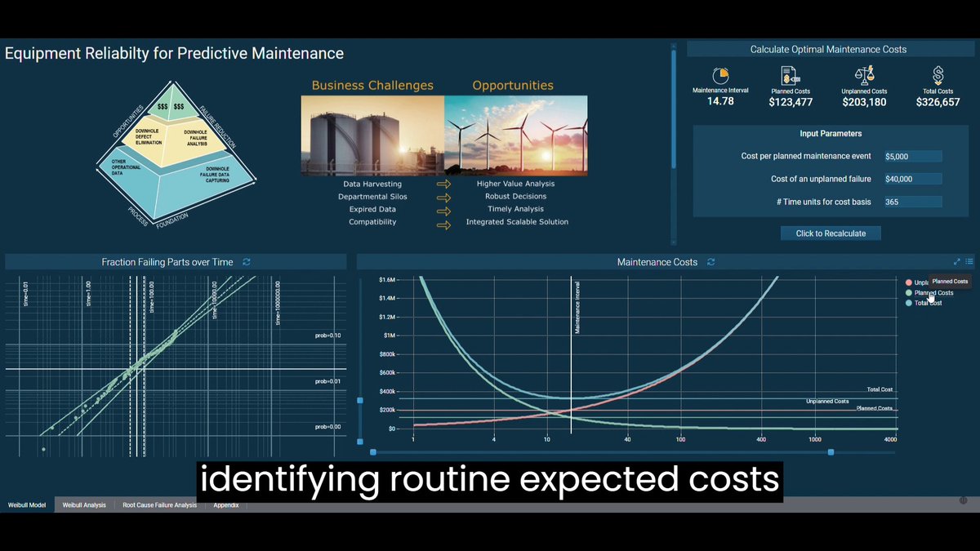Refresh the Maintenance Costs chart
This screenshot has width=980, height=551.
pos(711,262)
